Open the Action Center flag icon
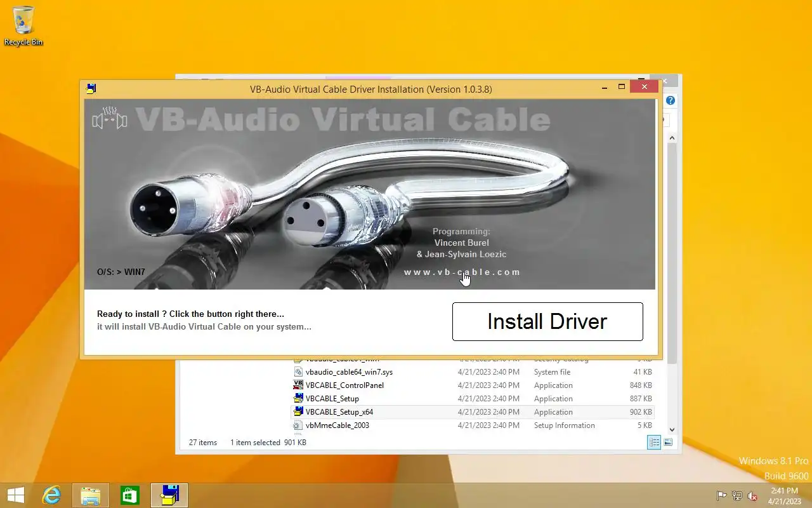Screen dimensions: 812x508 tap(721, 496)
